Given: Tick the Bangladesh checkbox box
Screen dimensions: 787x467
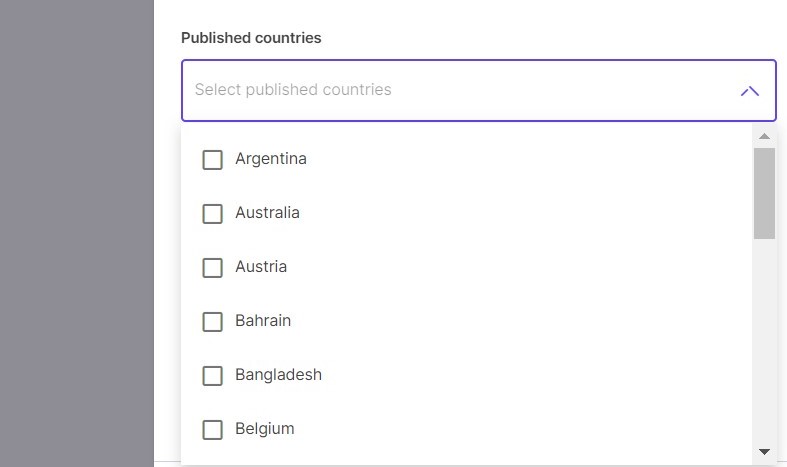Looking at the screenshot, I should [212, 376].
